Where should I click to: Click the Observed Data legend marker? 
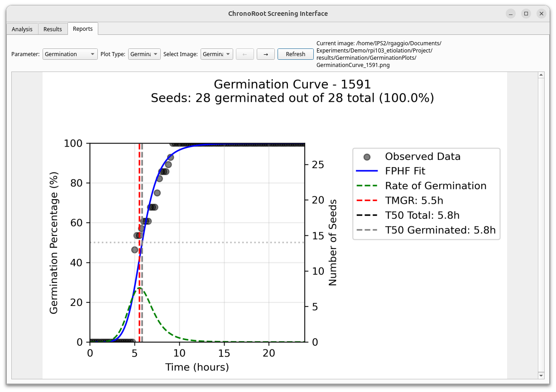[367, 157]
